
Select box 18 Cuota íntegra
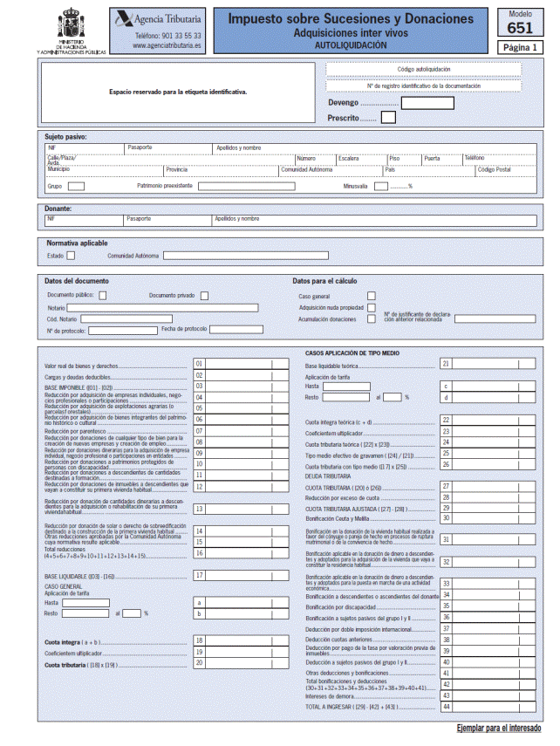[247, 640]
